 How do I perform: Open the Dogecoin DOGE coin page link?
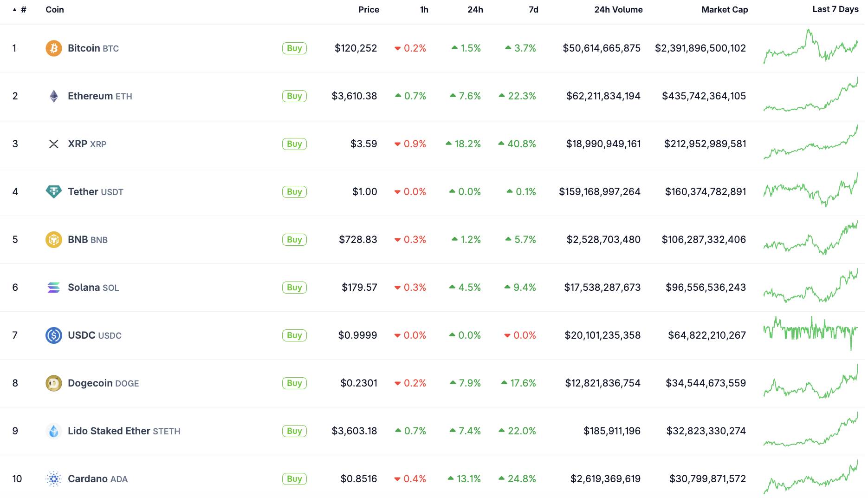point(104,383)
